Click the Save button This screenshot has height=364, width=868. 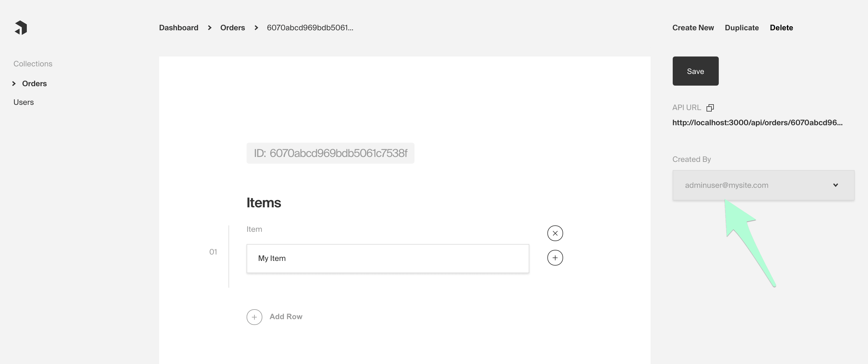point(695,70)
